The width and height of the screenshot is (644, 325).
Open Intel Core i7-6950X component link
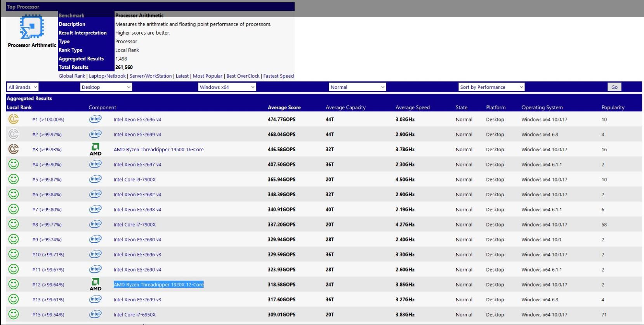[x=135, y=315]
